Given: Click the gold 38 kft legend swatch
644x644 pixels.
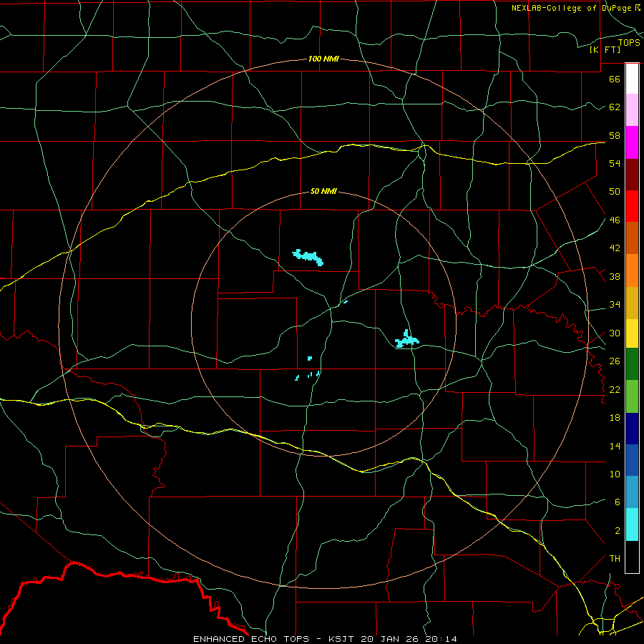Looking at the screenshot, I should [632, 303].
